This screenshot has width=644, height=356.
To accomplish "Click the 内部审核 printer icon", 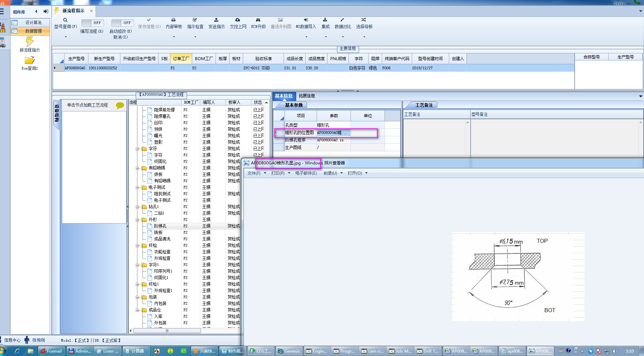I will click(x=173, y=20).
